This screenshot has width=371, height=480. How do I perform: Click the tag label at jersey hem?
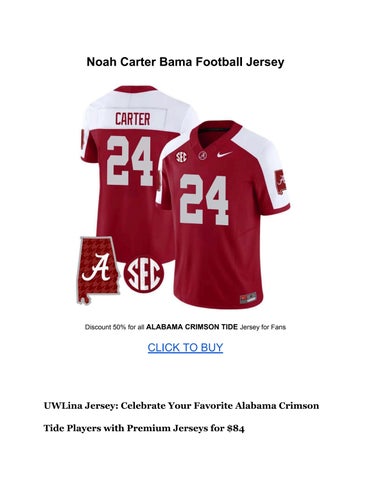pos(248,298)
